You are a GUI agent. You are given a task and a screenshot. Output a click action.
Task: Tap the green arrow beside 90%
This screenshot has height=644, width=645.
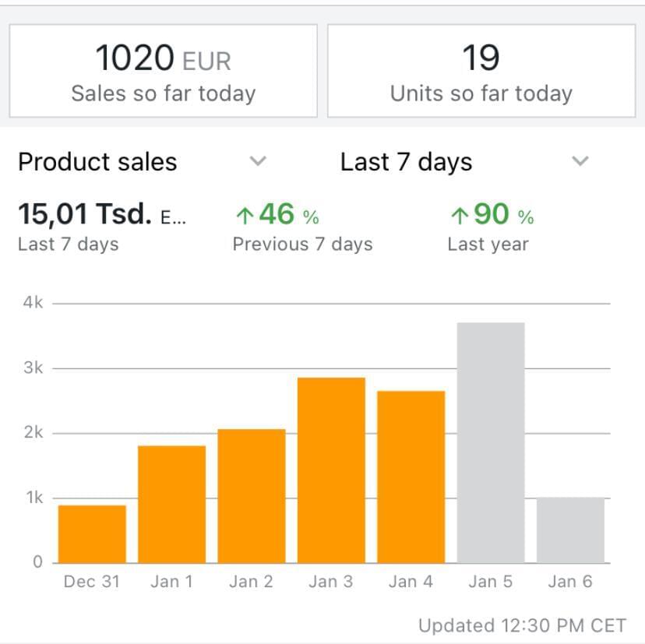pyautogui.click(x=460, y=216)
